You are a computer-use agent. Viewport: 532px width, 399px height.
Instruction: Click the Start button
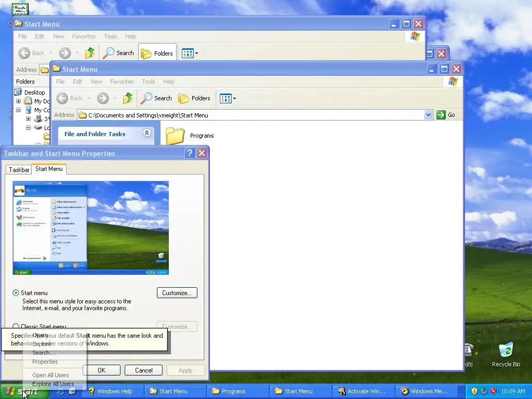24,392
